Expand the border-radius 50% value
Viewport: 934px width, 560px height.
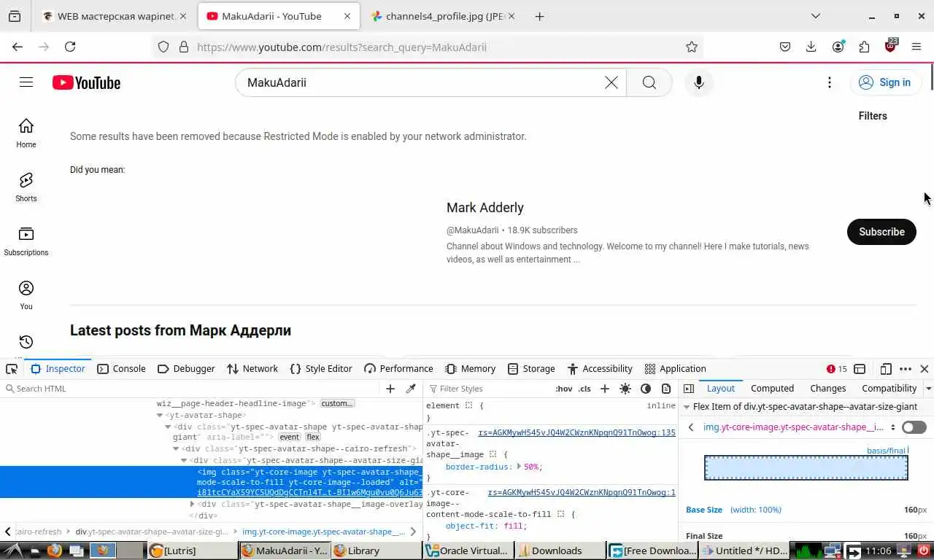(x=519, y=467)
